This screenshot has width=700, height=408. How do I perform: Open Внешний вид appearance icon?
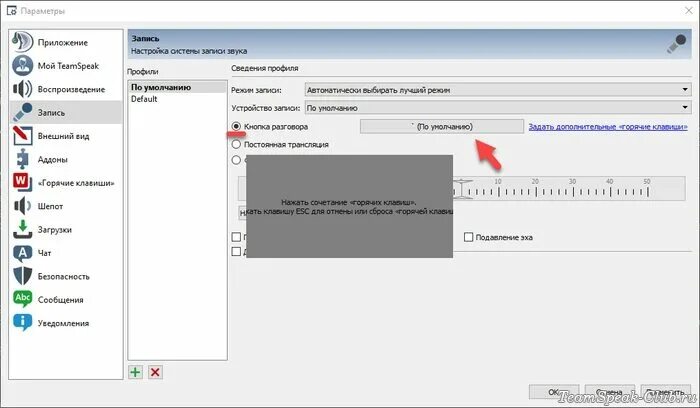click(22, 136)
